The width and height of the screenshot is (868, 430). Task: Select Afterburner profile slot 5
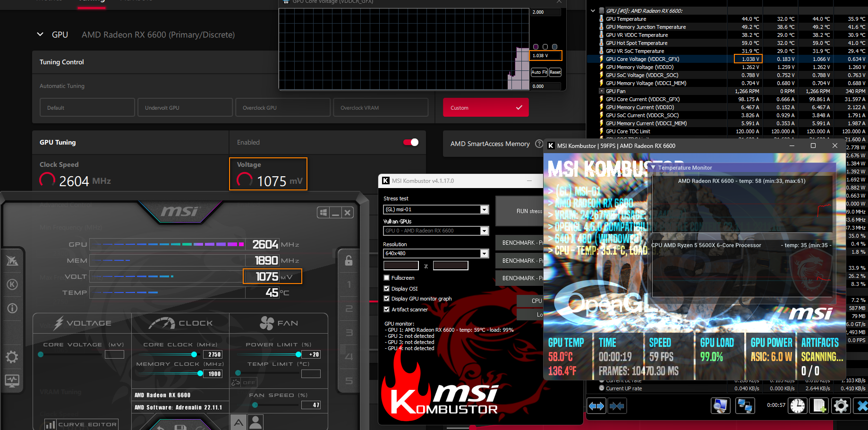(x=349, y=381)
